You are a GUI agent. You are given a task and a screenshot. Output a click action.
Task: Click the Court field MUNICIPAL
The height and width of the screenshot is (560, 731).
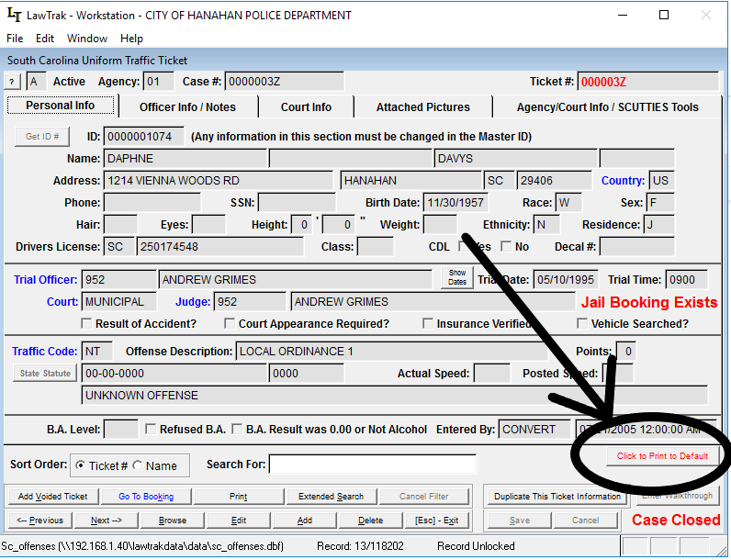(x=118, y=301)
